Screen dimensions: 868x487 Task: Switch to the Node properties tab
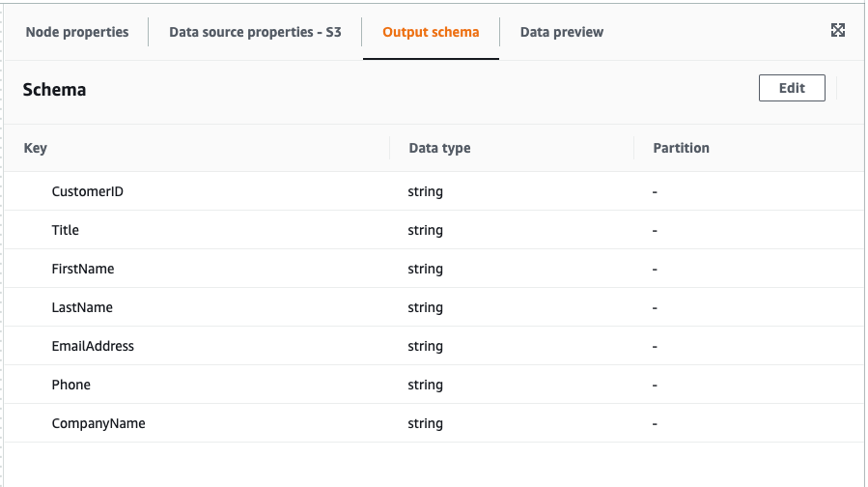[x=77, y=32]
